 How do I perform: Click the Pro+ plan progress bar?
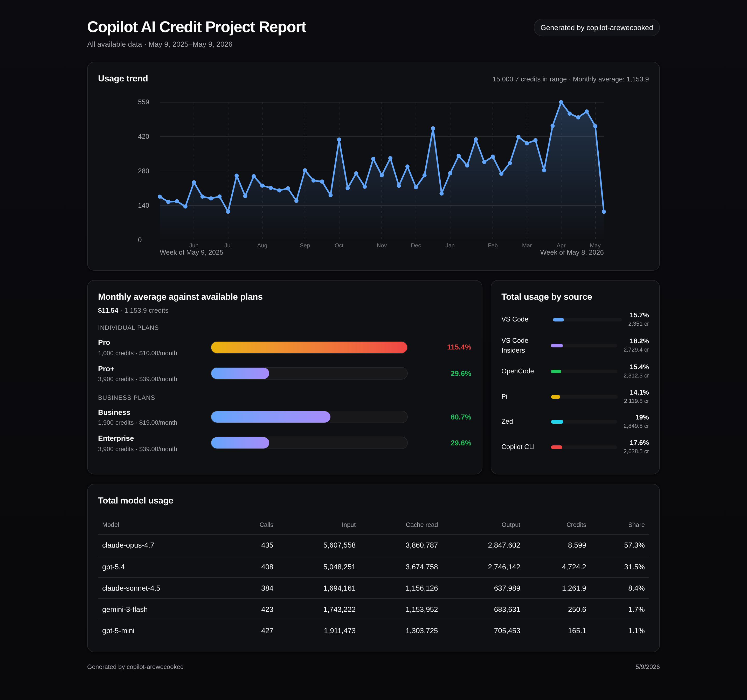point(309,373)
